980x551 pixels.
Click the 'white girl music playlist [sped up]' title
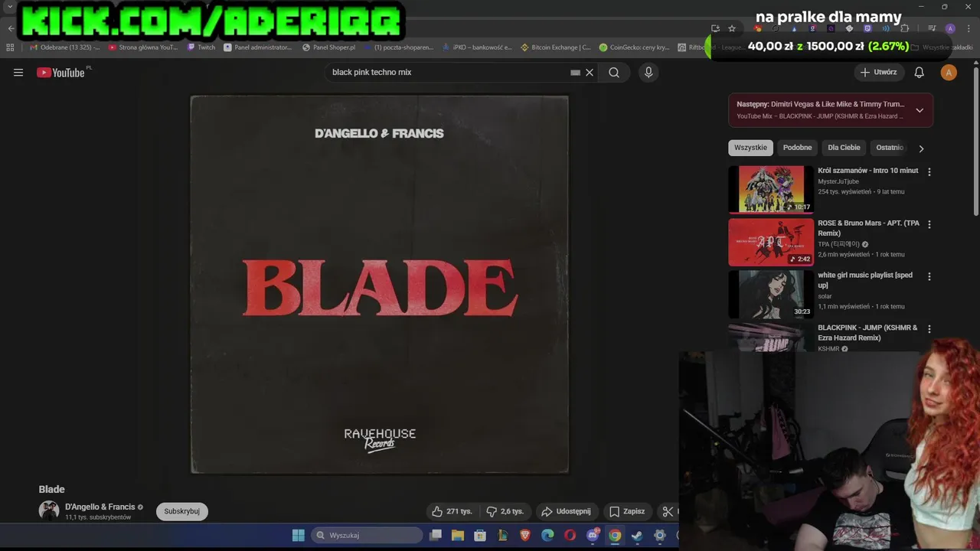tap(865, 280)
